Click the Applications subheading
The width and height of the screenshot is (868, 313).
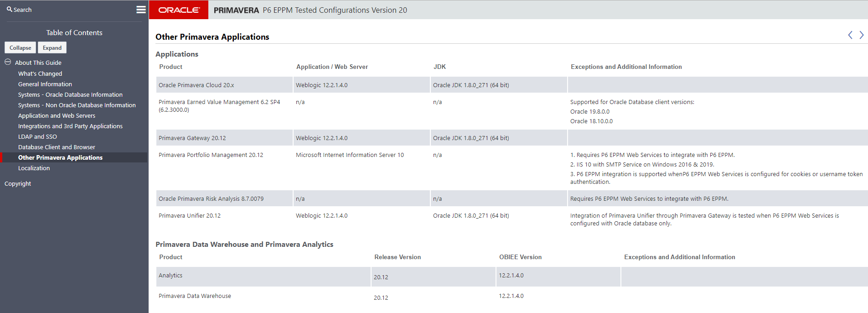point(177,54)
